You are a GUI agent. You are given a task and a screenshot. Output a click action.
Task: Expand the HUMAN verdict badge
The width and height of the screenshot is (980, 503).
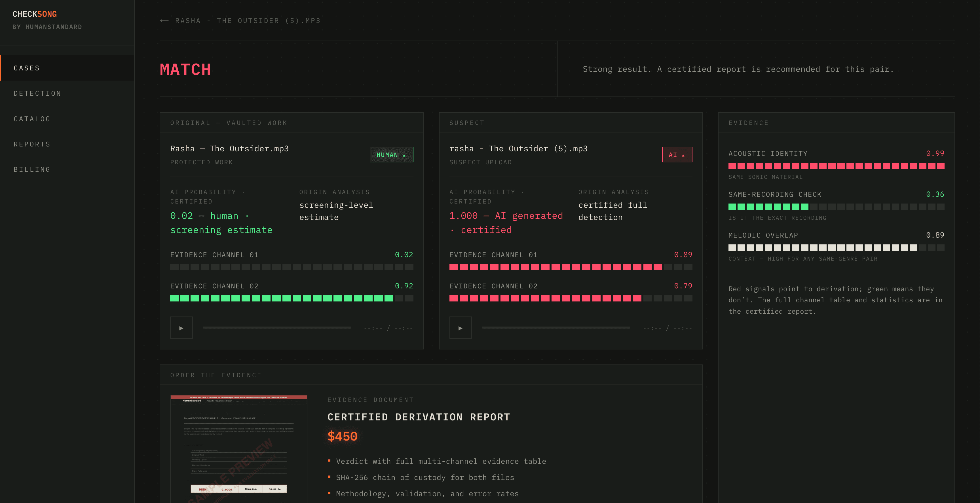click(x=391, y=155)
